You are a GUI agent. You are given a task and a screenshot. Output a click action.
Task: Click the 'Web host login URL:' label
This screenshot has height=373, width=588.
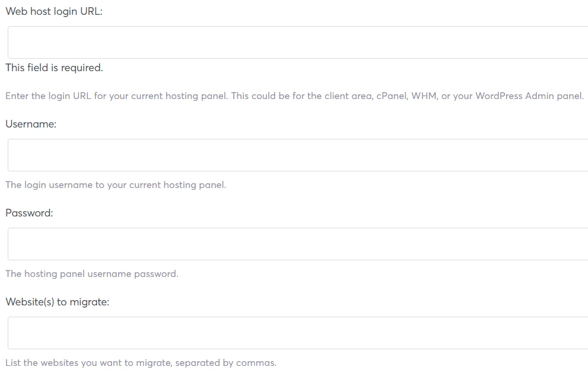(x=54, y=12)
